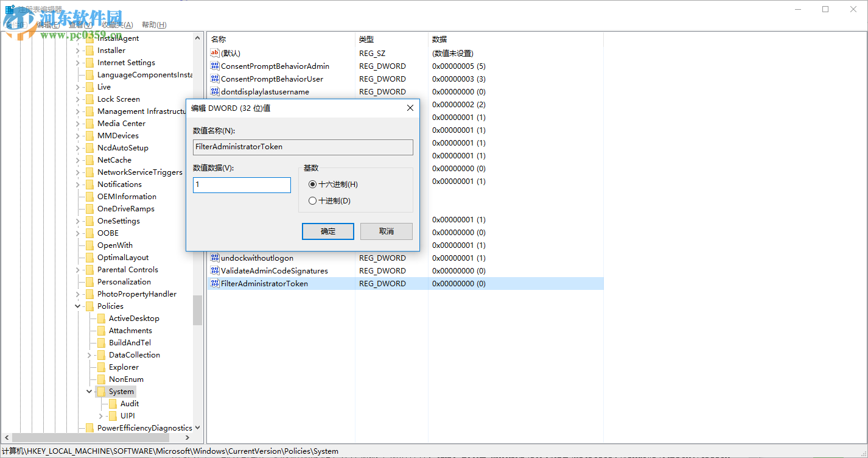Click the 确定 button in the dialog
This screenshot has width=868, height=458.
coord(327,231)
